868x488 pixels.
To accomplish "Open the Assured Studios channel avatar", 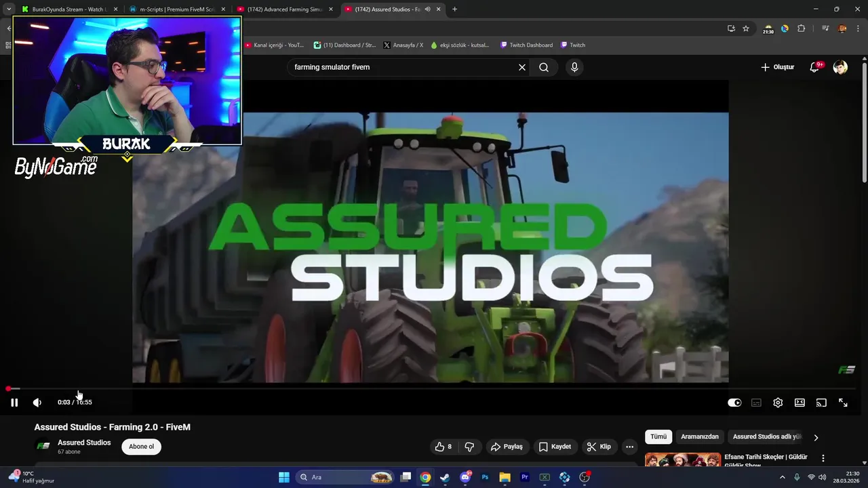I will (43, 446).
